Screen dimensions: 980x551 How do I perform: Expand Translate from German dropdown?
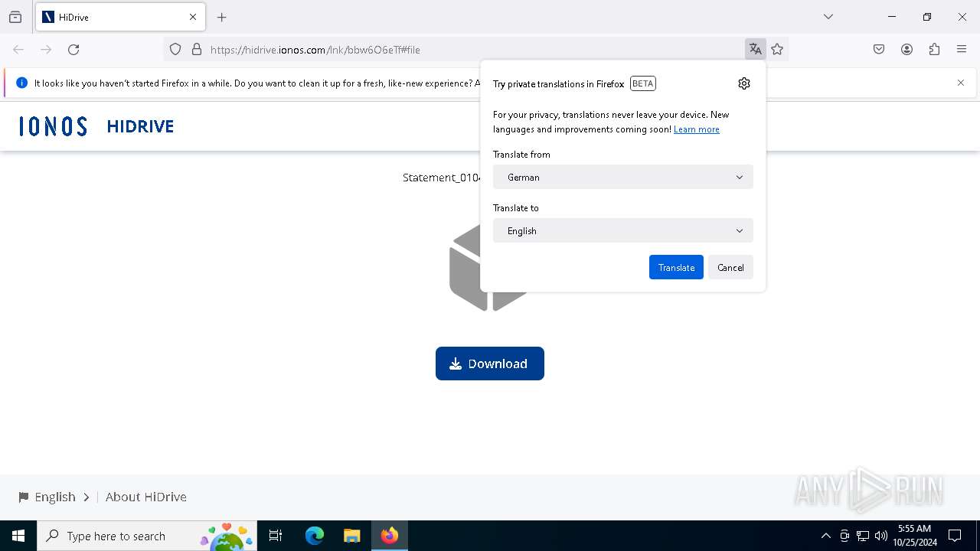[x=623, y=177]
